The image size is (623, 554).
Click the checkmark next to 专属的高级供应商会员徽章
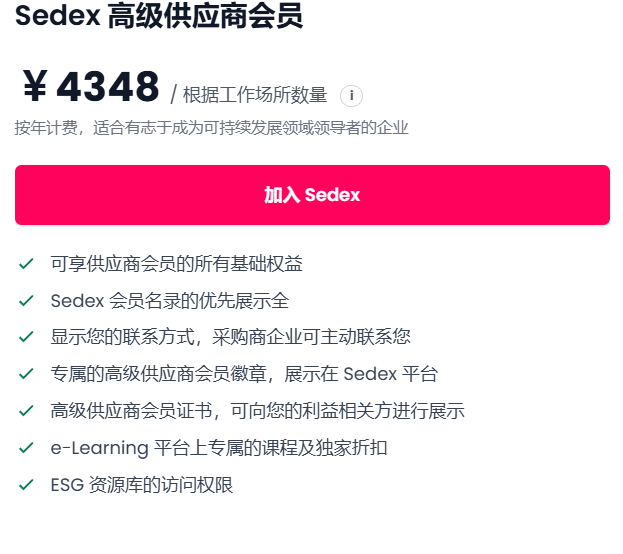pyautogui.click(x=27, y=375)
